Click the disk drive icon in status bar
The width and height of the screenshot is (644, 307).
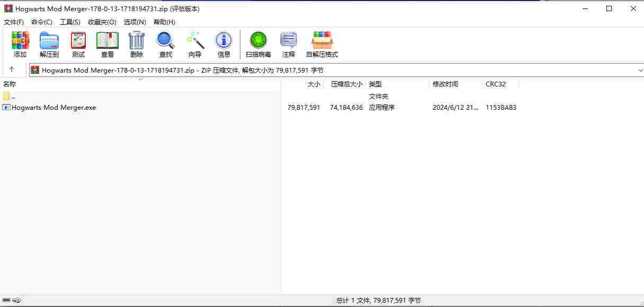pyautogui.click(x=6, y=301)
